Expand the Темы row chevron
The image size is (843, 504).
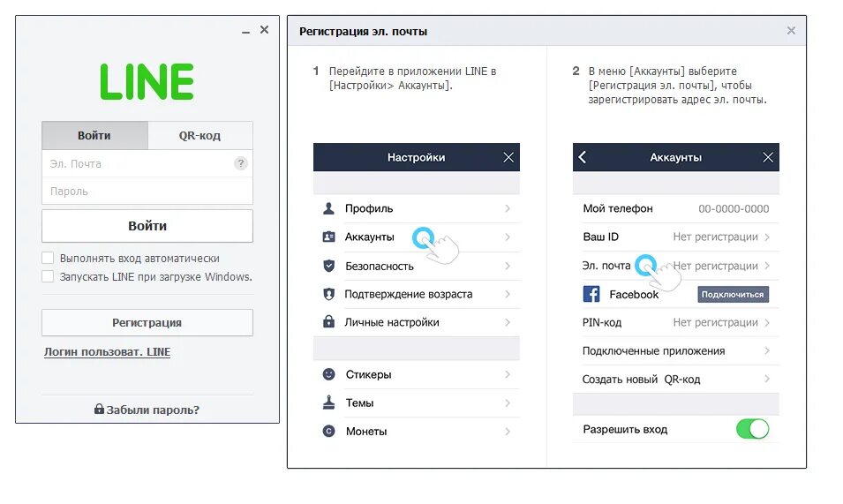click(508, 402)
